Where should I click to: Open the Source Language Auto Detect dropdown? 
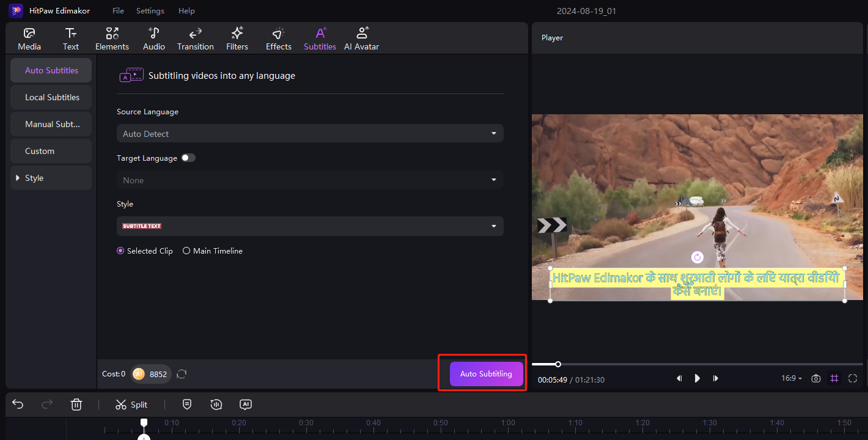coord(310,134)
